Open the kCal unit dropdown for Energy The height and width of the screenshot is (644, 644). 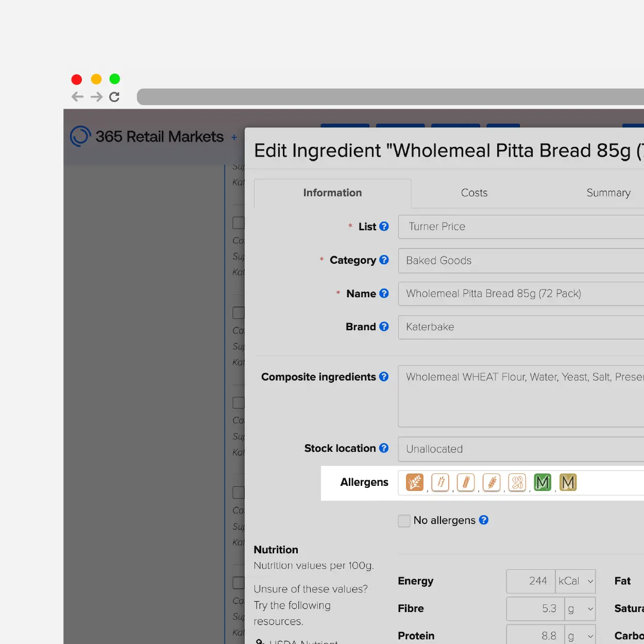coord(575,581)
